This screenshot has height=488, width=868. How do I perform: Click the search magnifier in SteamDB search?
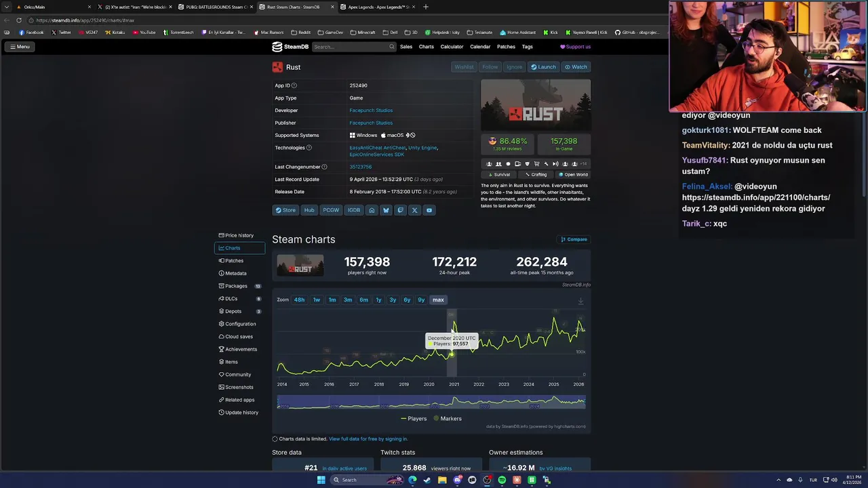[x=391, y=47]
